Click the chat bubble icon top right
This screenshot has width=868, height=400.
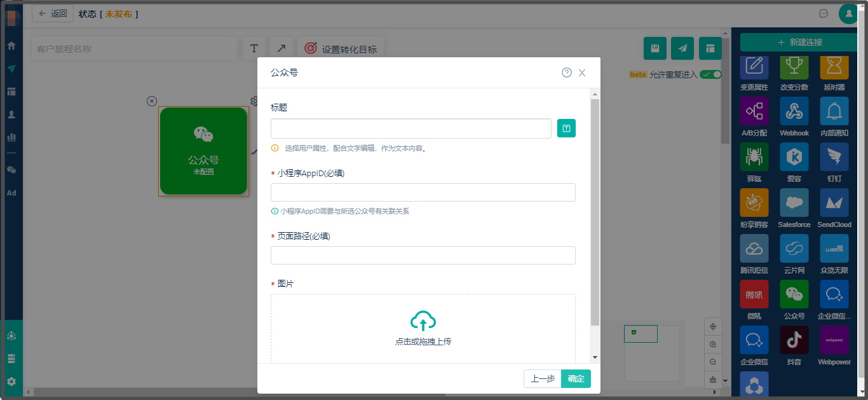[x=824, y=13]
